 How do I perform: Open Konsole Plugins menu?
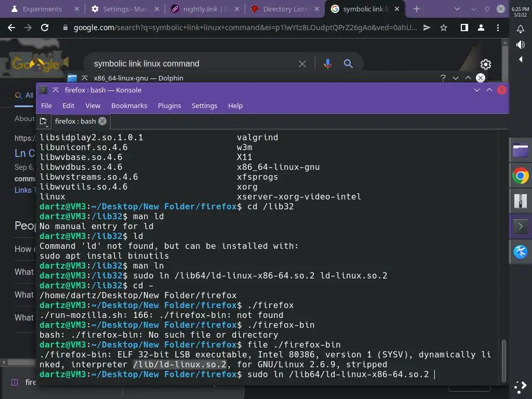pos(169,105)
